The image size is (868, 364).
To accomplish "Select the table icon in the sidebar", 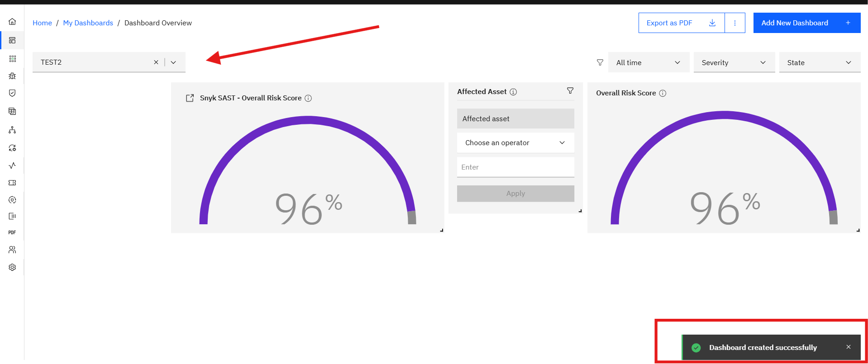I will [12, 111].
